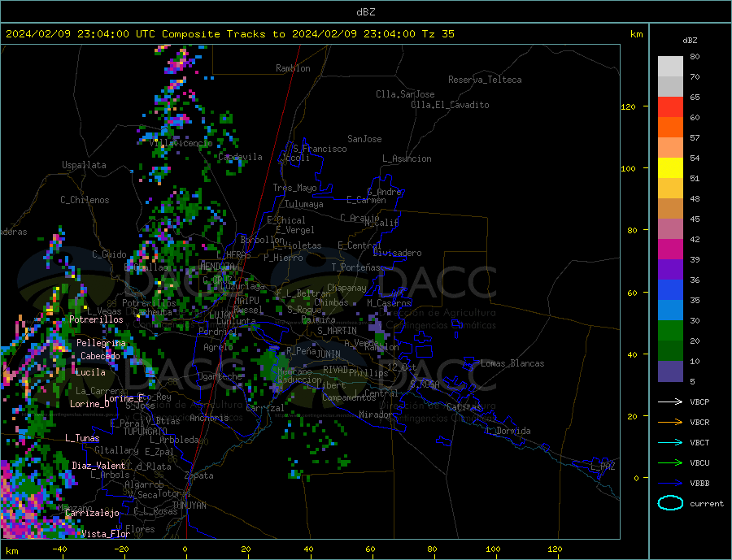Select the blue swatch between 36 and 35
Image resolution: width=732 pixels, height=560 pixels.
pyautogui.click(x=670, y=290)
